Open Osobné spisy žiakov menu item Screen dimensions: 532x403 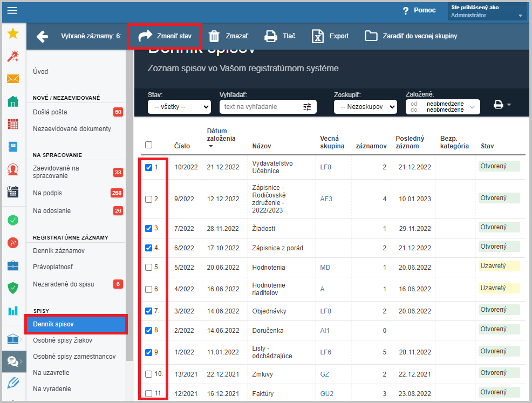63,340
